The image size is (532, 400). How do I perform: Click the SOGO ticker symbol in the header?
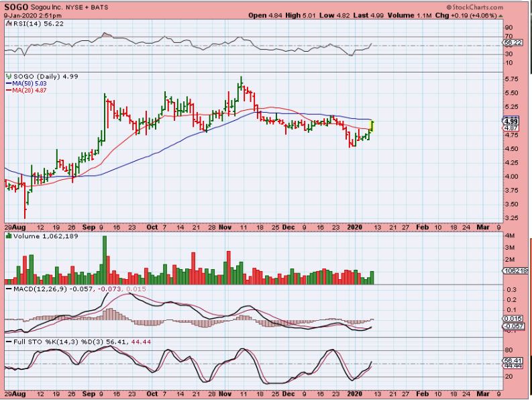[x=16, y=7]
